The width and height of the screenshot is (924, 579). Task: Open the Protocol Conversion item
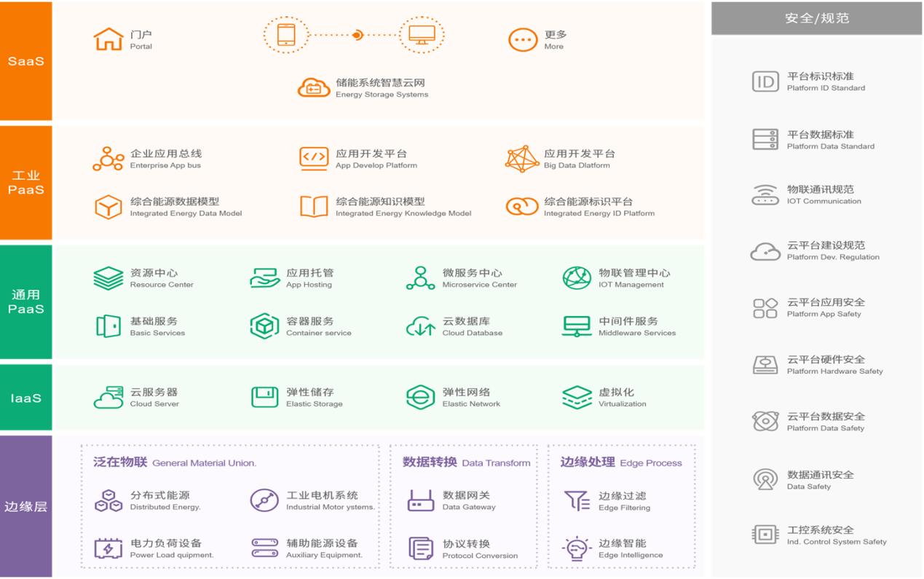coord(459,548)
